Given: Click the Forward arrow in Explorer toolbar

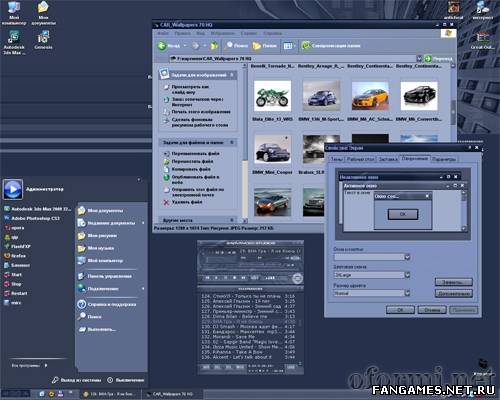Looking at the screenshot, I should coord(196,46).
